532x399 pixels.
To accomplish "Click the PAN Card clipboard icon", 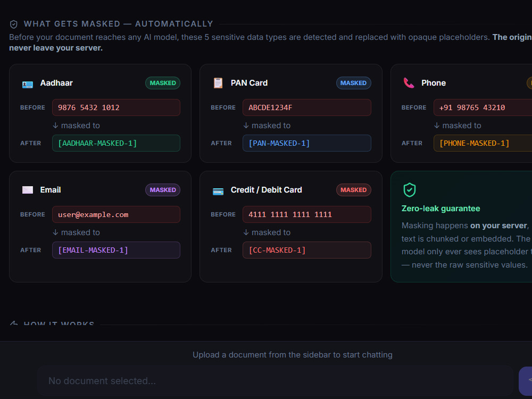I will pyautogui.click(x=218, y=83).
